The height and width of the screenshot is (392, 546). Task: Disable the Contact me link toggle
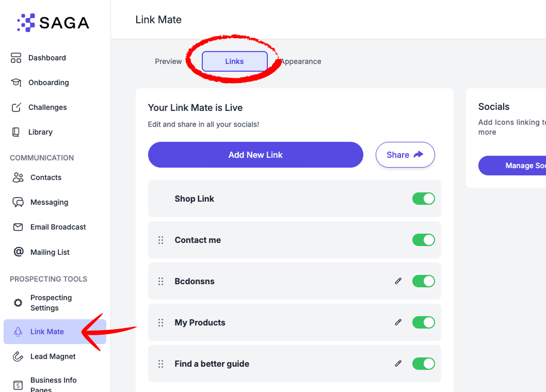[423, 240]
